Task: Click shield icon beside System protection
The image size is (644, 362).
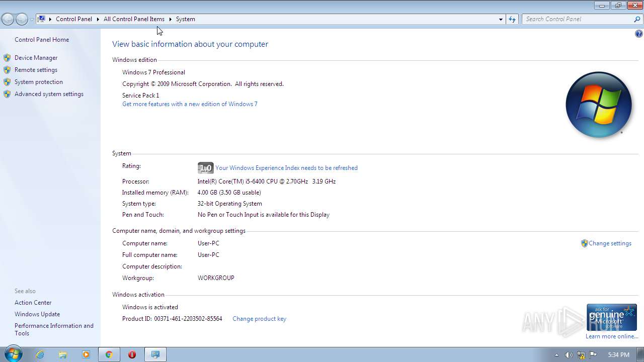Action: click(x=7, y=82)
